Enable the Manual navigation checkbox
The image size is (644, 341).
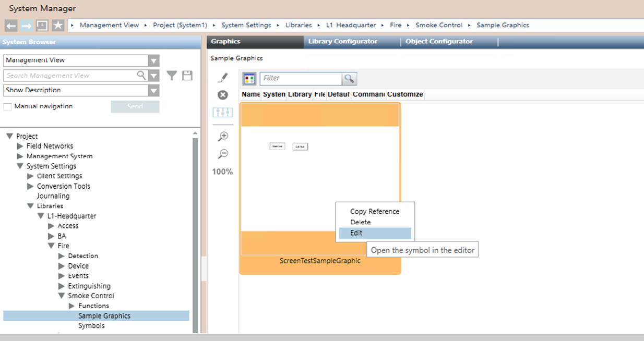tap(8, 107)
